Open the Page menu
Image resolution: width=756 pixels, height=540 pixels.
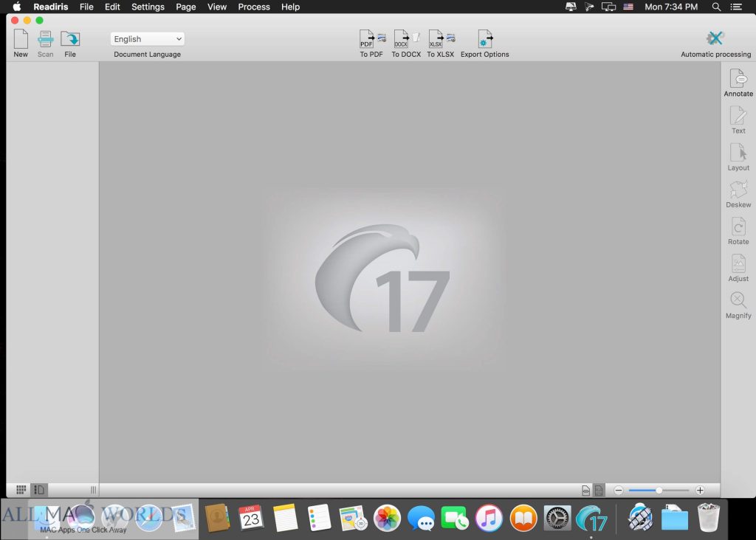185,7
